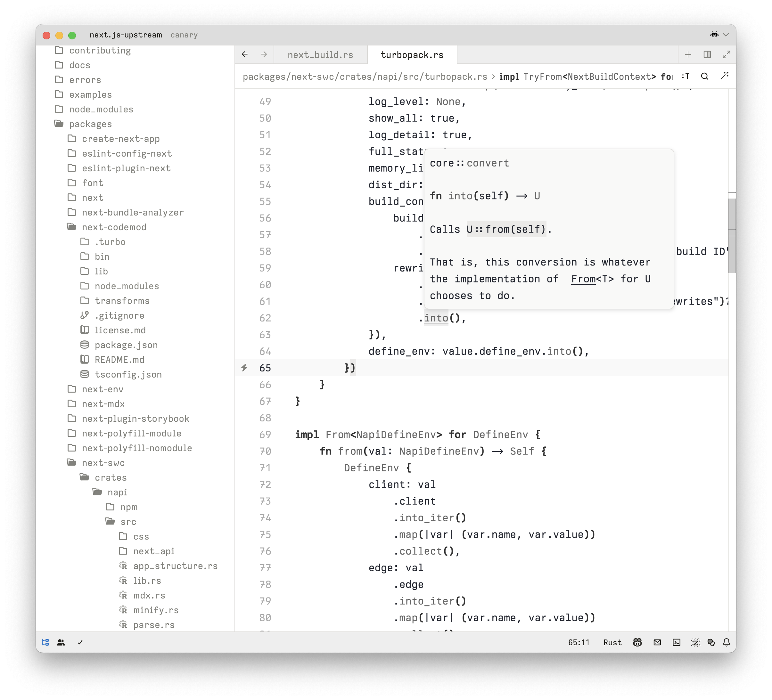Click the buffer search magnifier icon

pyautogui.click(x=705, y=76)
